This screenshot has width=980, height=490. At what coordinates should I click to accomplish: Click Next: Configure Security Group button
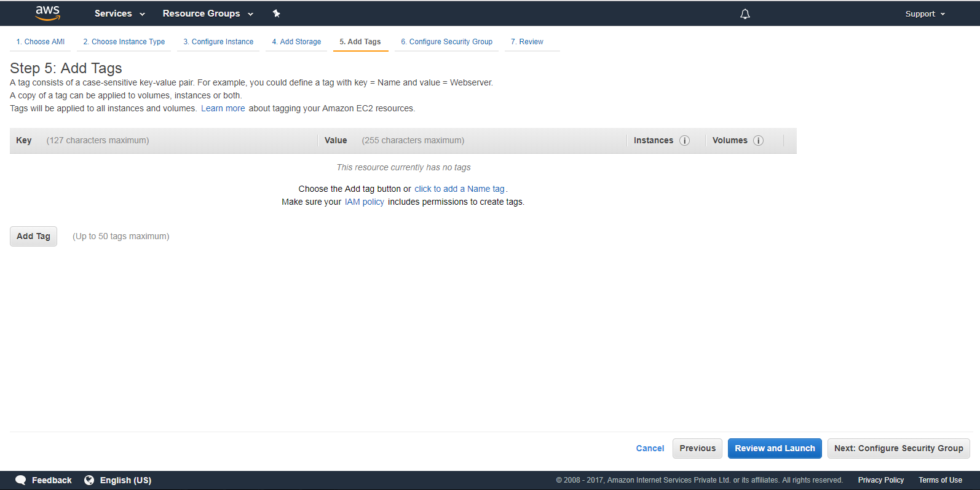[x=898, y=448]
